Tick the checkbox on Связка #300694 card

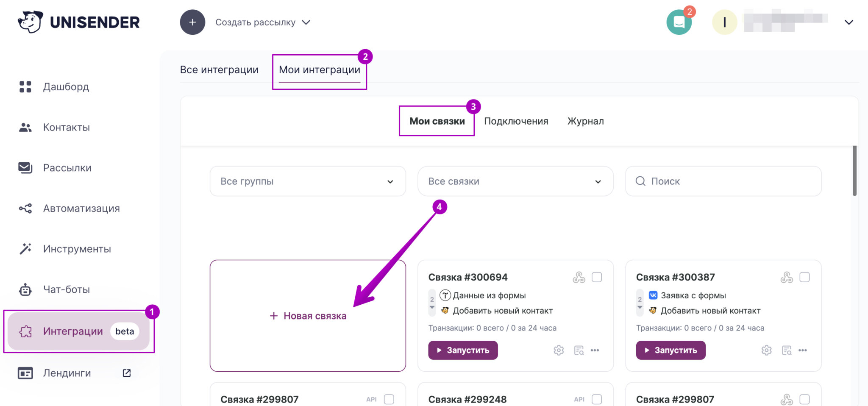click(597, 277)
